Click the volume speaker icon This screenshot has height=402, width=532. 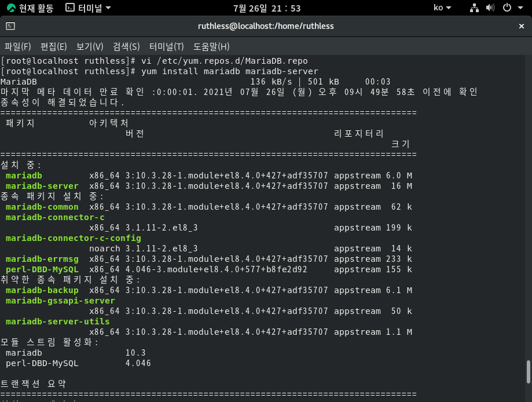(490, 8)
